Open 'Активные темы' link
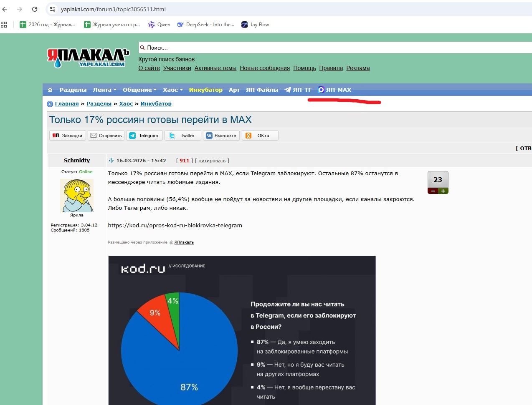 [215, 68]
